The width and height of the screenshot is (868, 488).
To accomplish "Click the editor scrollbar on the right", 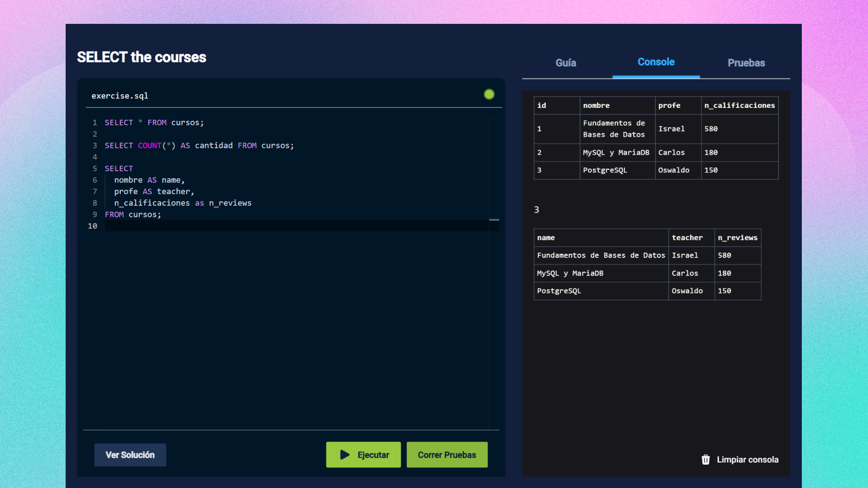I will point(494,220).
